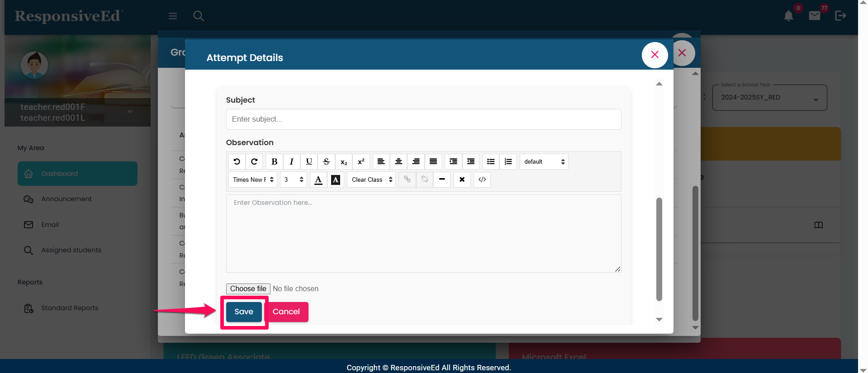868x373 pixels.
Task: Click the Subject input field
Action: coord(423,119)
